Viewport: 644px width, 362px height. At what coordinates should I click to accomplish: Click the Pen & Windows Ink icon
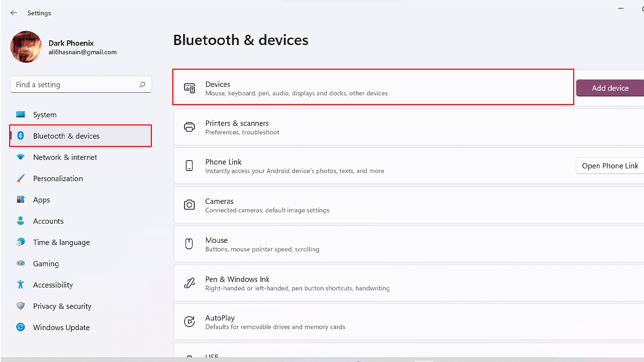click(x=189, y=283)
